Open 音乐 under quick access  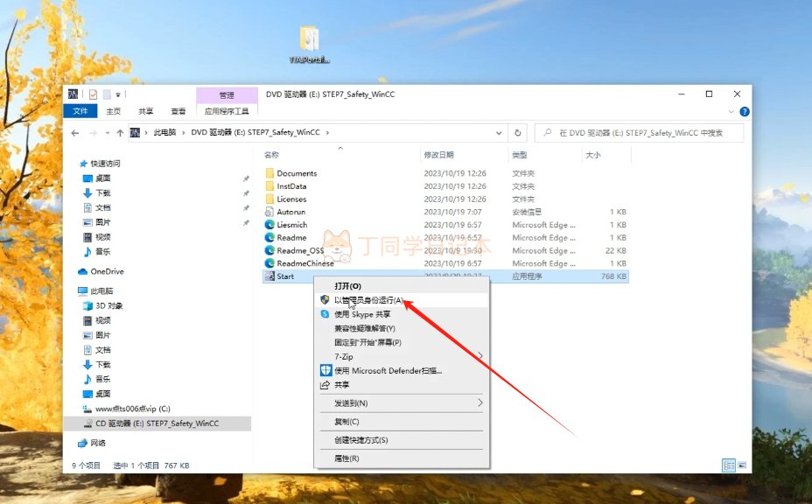pos(102,252)
